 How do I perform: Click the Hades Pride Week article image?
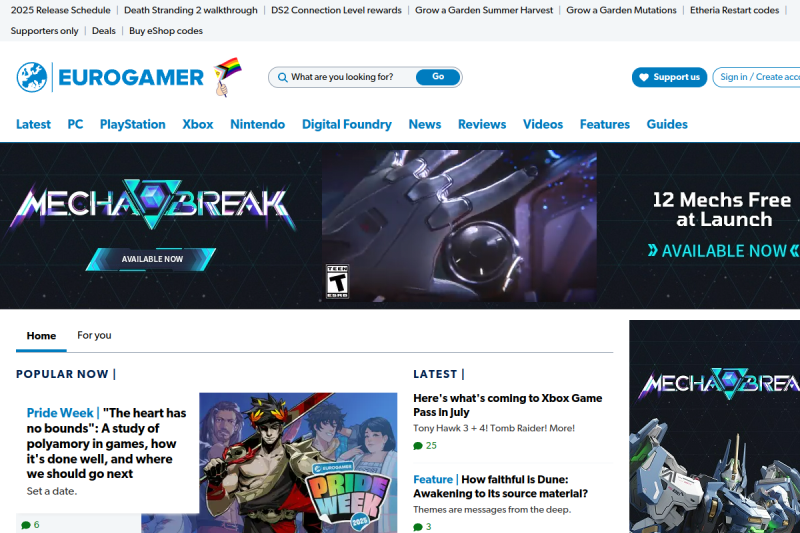(298, 463)
